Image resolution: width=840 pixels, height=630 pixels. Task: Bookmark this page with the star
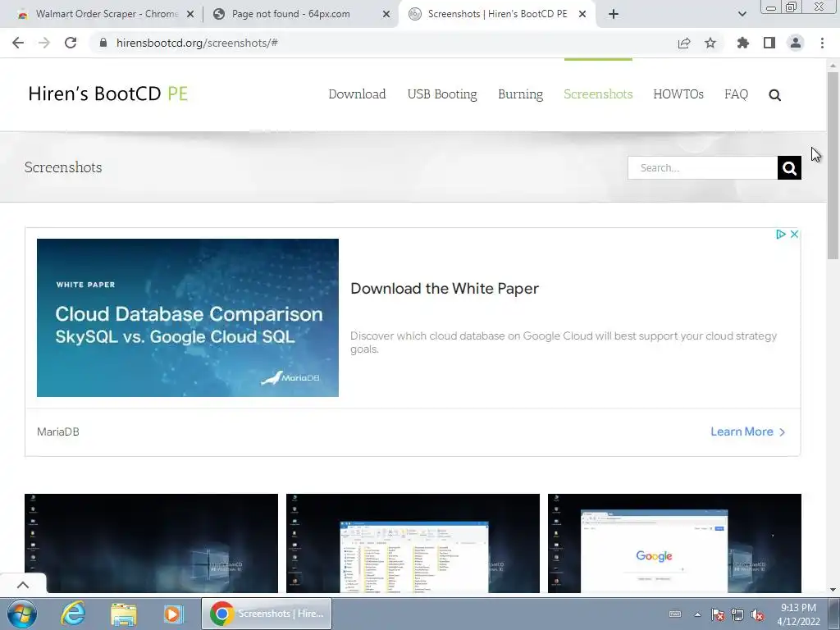point(710,43)
